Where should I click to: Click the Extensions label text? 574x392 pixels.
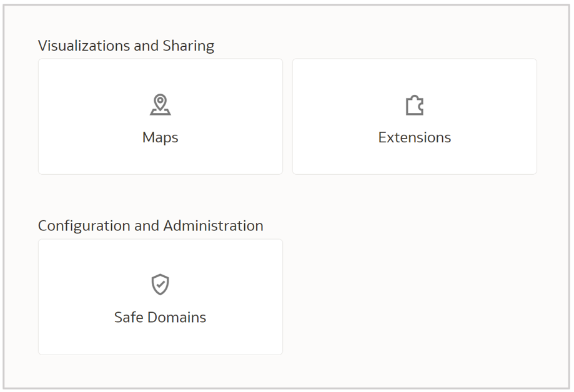pos(414,137)
